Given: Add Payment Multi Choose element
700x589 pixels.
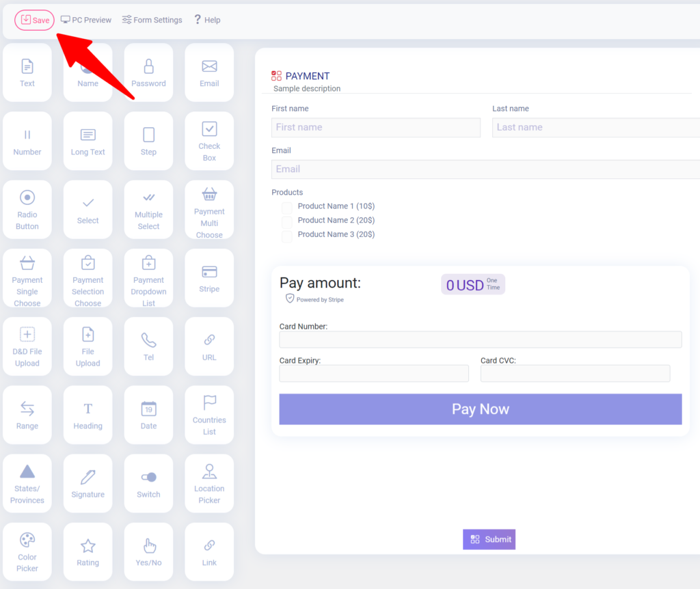Looking at the screenshot, I should 209,210.
